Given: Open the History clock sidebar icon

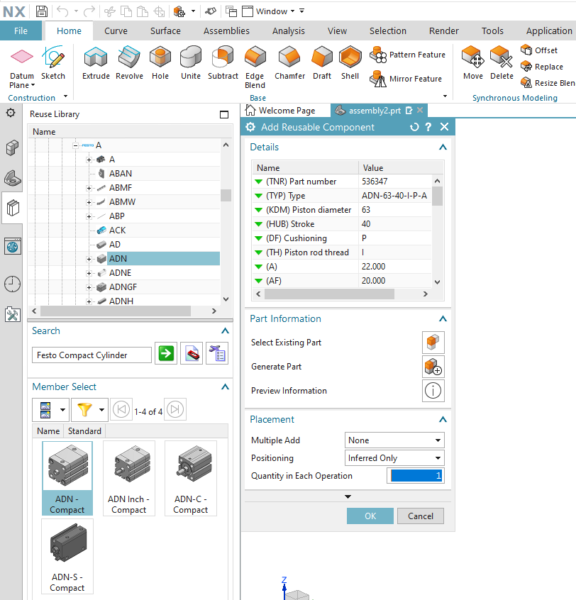Looking at the screenshot, I should pos(13,284).
